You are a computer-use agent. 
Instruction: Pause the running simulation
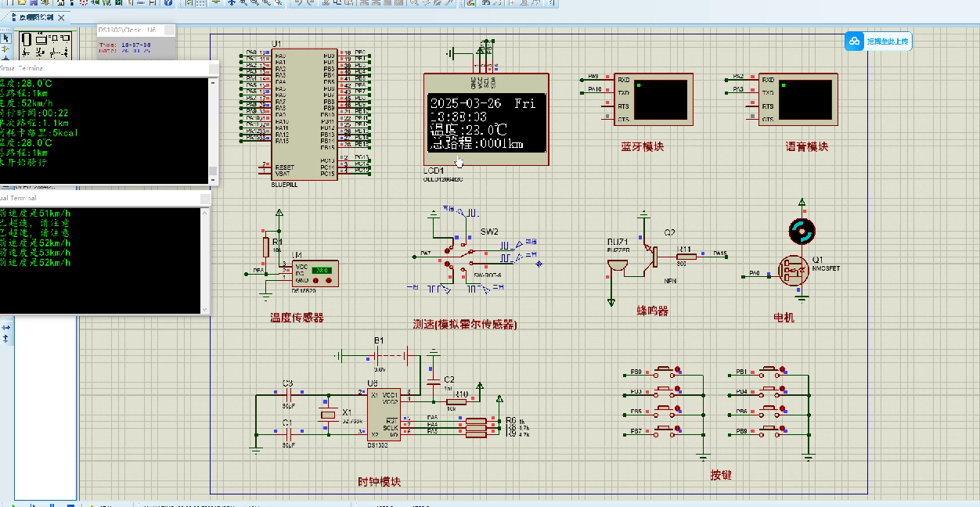click(x=52, y=503)
